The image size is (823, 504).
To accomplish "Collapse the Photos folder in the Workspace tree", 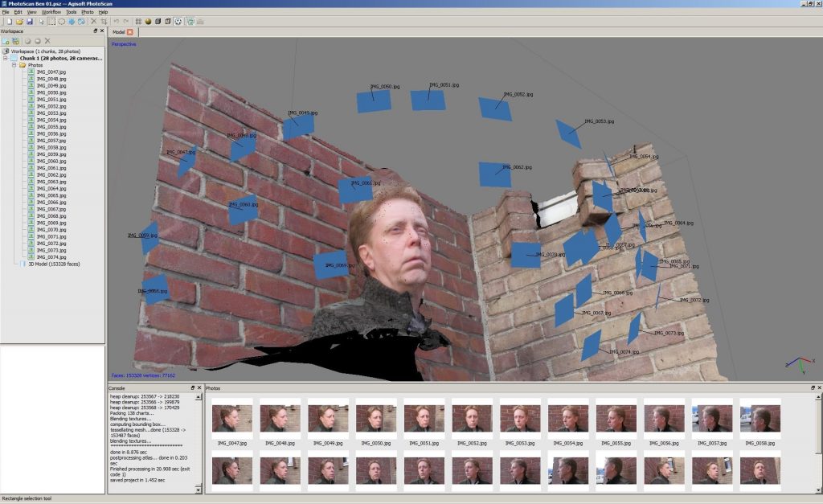I will coord(14,64).
